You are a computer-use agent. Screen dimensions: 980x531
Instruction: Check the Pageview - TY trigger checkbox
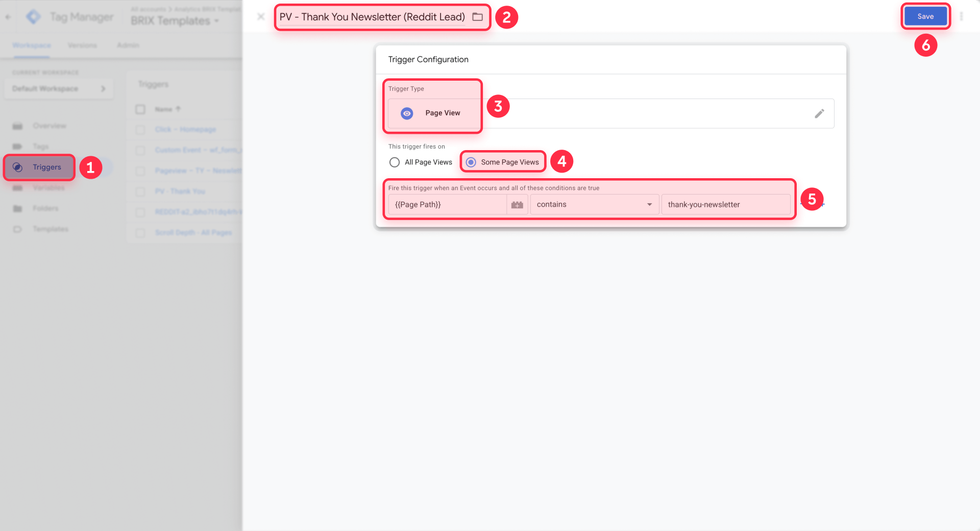click(140, 171)
